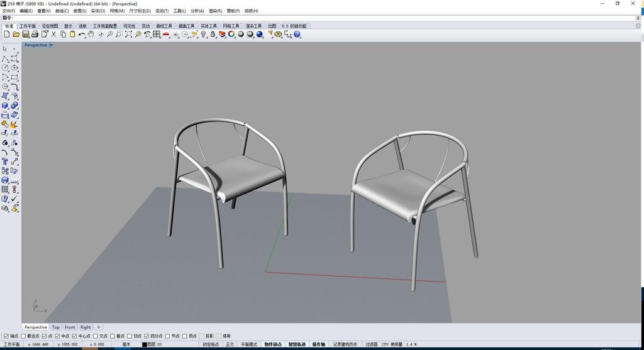
Task: Click the four-viewport layout icon
Action: (x=157, y=35)
